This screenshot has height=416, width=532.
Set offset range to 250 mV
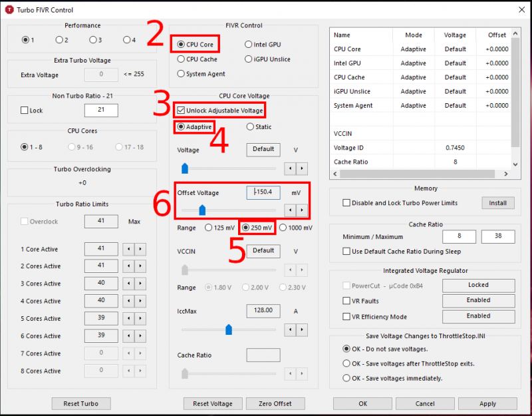coord(257,228)
